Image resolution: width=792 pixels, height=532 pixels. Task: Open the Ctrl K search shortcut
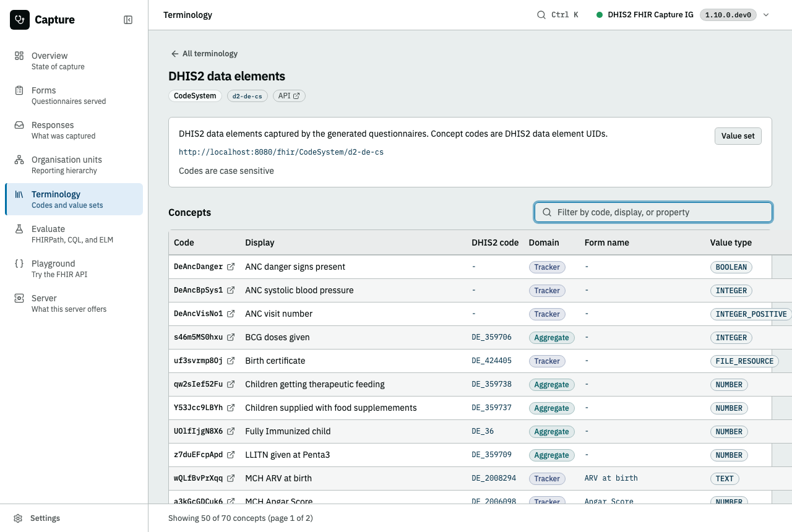tap(557, 15)
